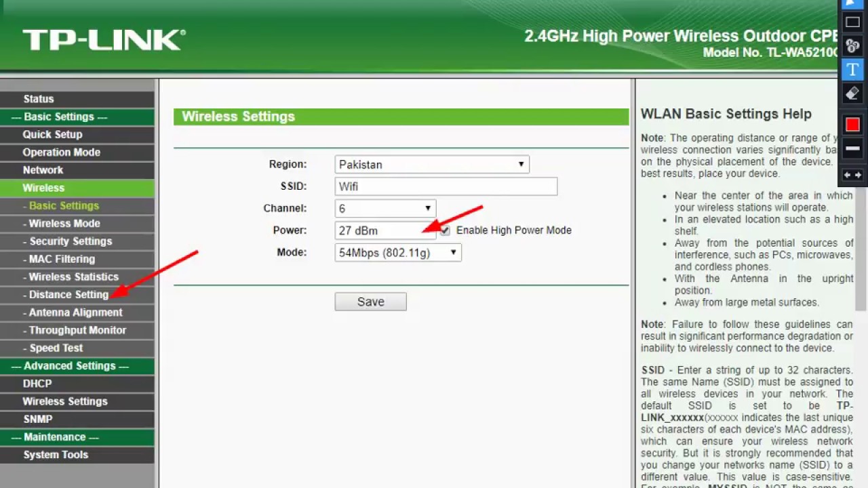Image resolution: width=868 pixels, height=488 pixels.
Task: Open the Channel dropdown showing 6
Action: [385, 208]
